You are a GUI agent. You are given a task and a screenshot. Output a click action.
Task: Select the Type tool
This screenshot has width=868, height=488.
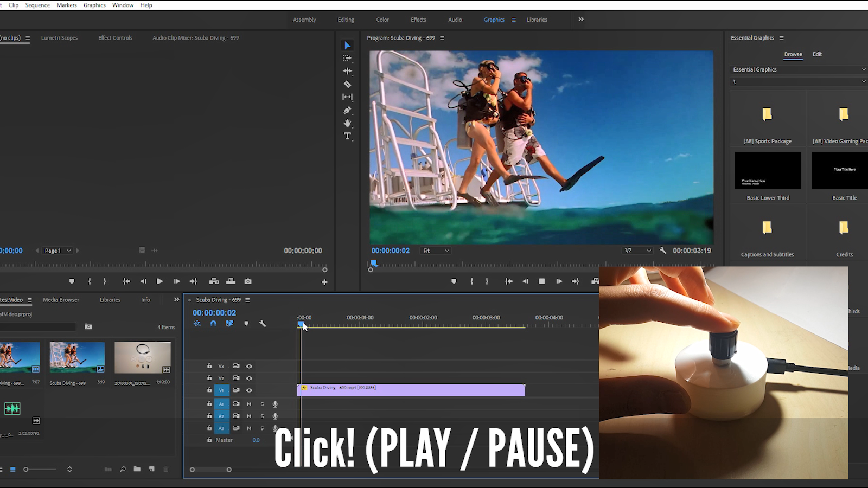click(x=347, y=136)
